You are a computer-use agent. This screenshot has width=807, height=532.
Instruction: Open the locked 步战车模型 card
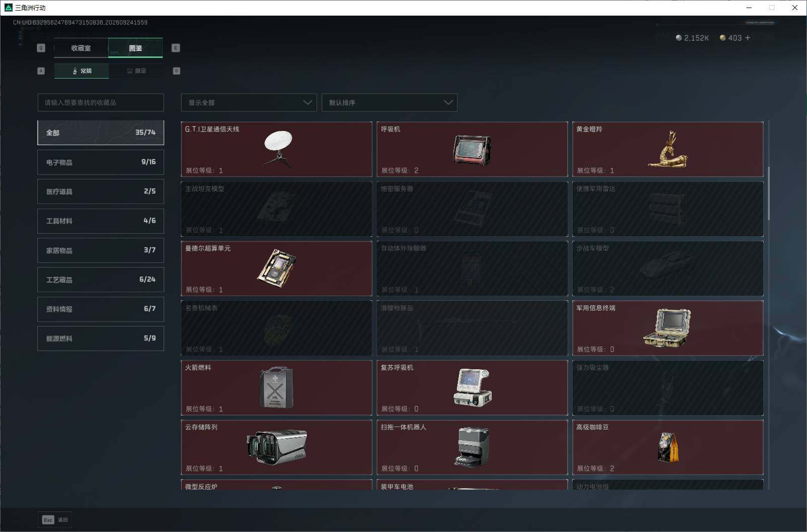click(x=668, y=268)
